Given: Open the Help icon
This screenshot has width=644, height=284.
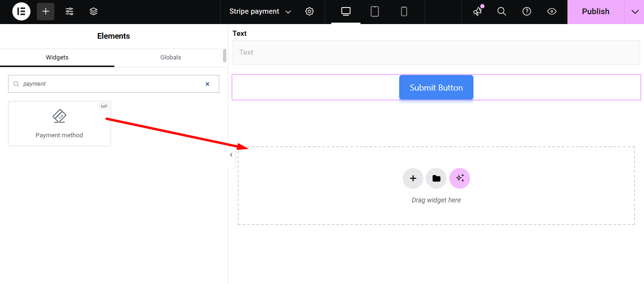Looking at the screenshot, I should 526,11.
